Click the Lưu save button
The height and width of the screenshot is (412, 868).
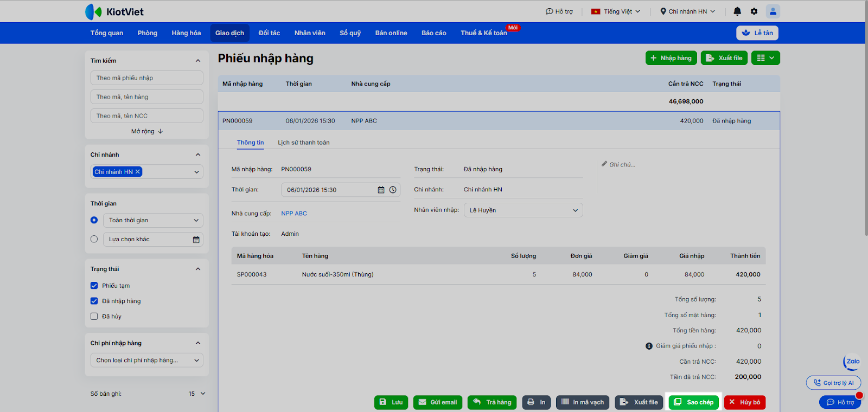click(x=391, y=402)
